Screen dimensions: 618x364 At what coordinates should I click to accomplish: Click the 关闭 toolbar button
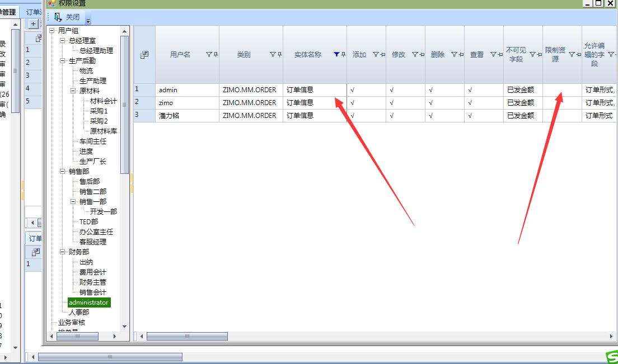67,17
